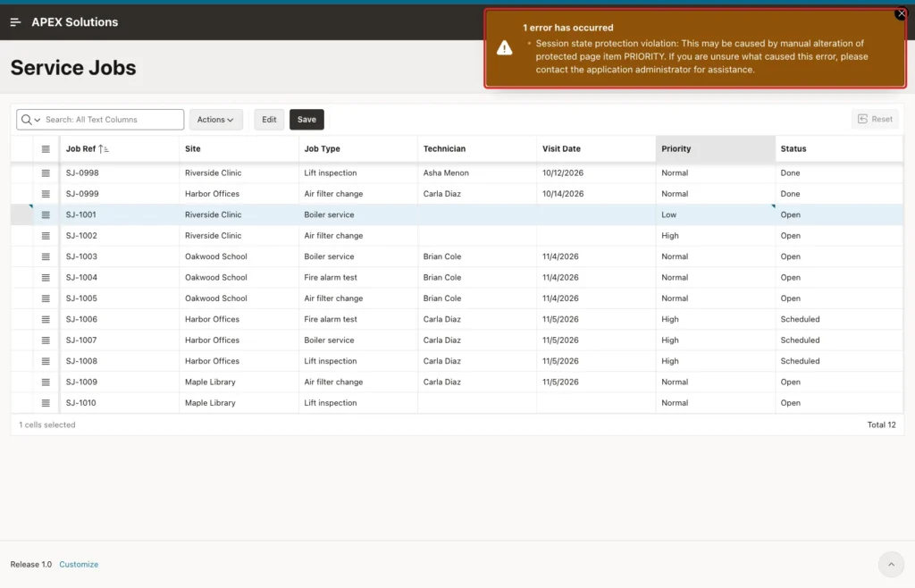Open row actions menu for SJ-1006
This screenshot has height=588, width=915.
[x=46, y=319]
